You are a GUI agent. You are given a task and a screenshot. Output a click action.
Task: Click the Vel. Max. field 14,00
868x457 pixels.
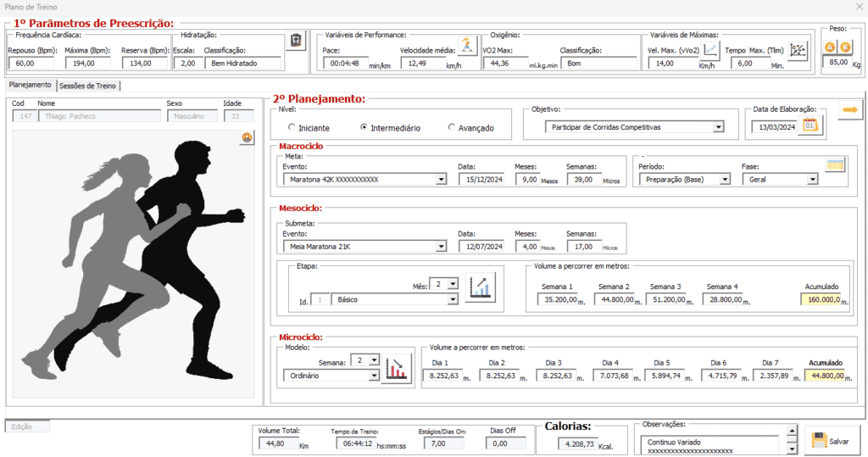pyautogui.click(x=673, y=63)
